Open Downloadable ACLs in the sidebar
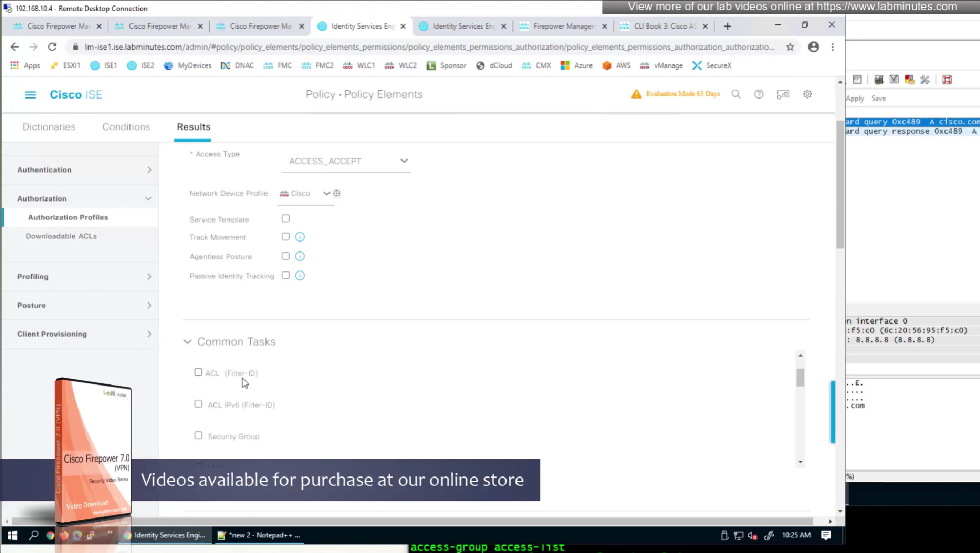 click(61, 236)
